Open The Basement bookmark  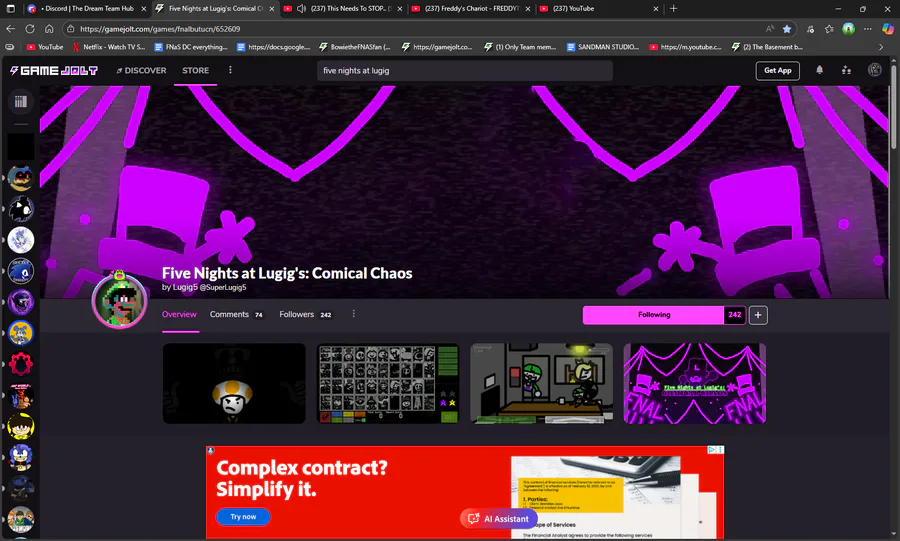click(767, 47)
